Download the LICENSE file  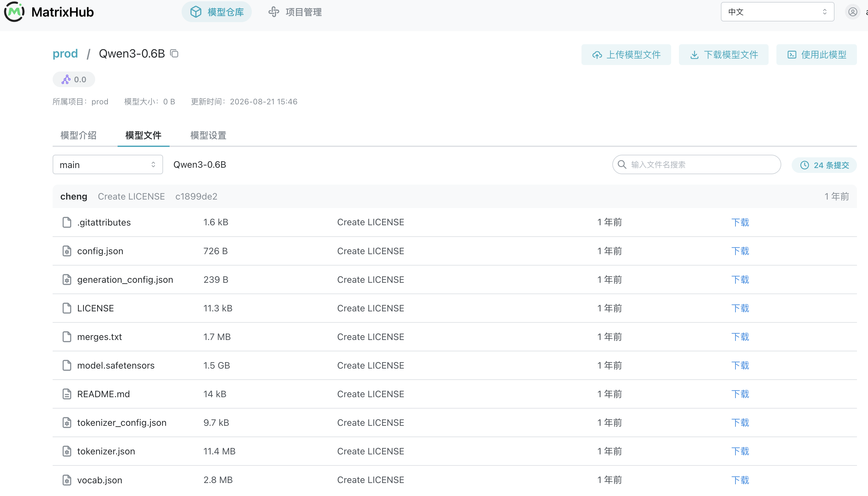[740, 308]
